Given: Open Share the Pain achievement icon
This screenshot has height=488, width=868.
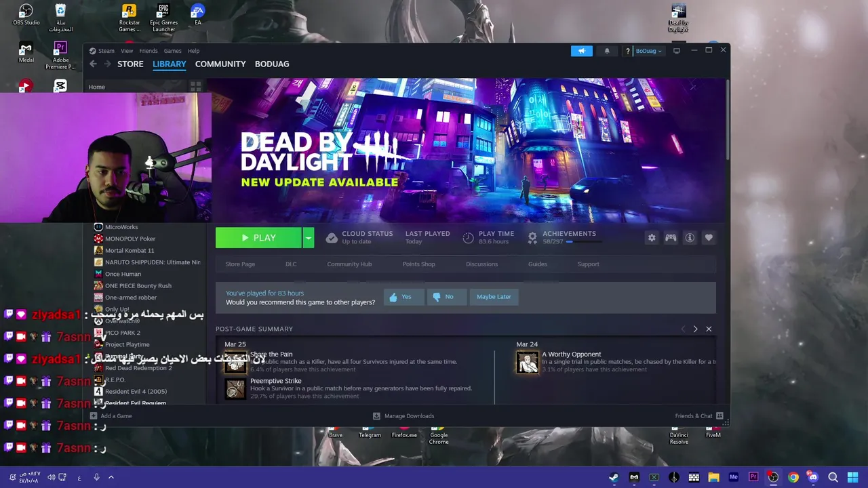Looking at the screenshot, I should [235, 362].
